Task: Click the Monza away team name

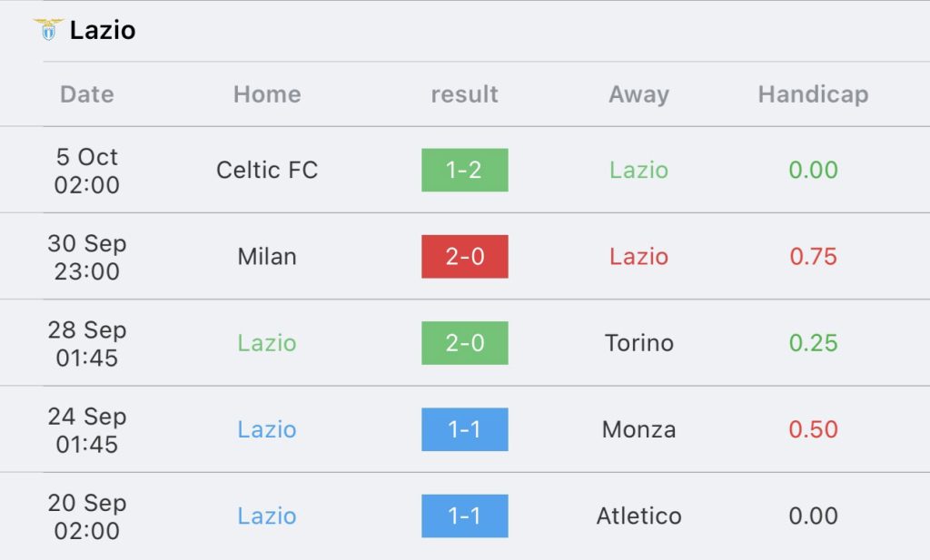Action: pyautogui.click(x=638, y=429)
